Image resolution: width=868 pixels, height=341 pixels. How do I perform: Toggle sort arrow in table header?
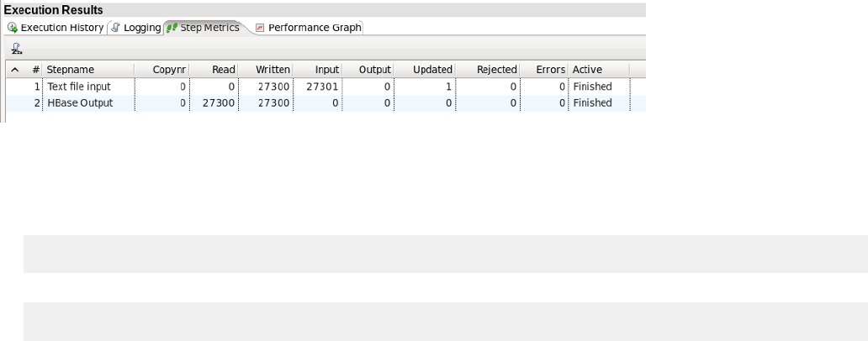tap(14, 70)
